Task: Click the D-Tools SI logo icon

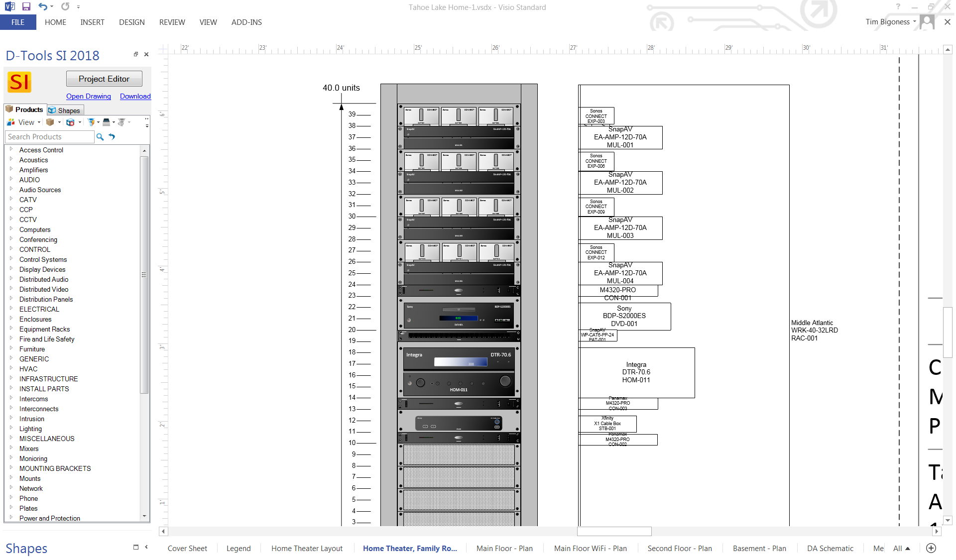Action: [x=19, y=82]
